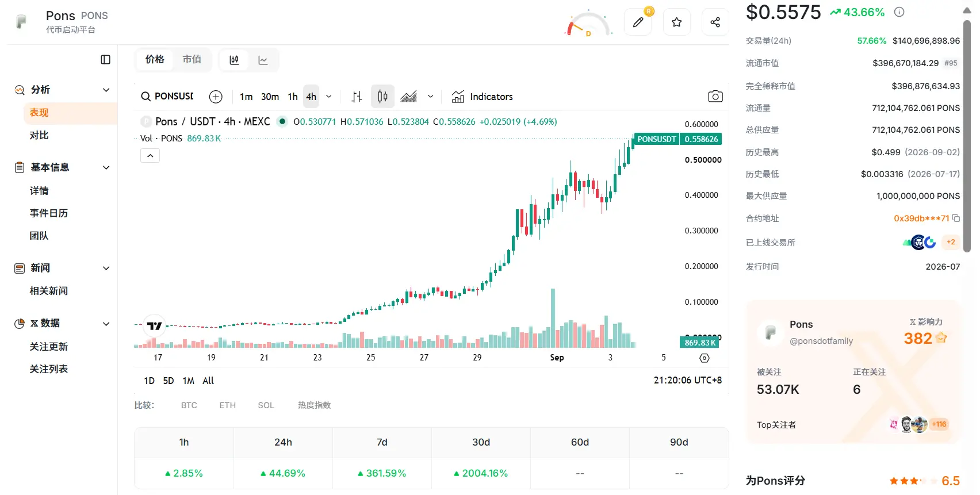Click the 21:20:06 UTC+8 timezone
The height and width of the screenshot is (495, 980).
pyautogui.click(x=688, y=380)
